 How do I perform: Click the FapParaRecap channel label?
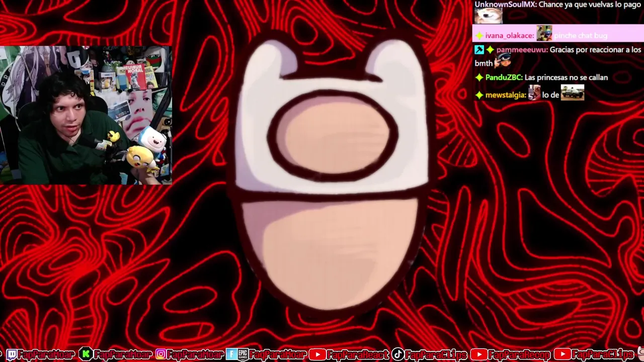click(520, 355)
